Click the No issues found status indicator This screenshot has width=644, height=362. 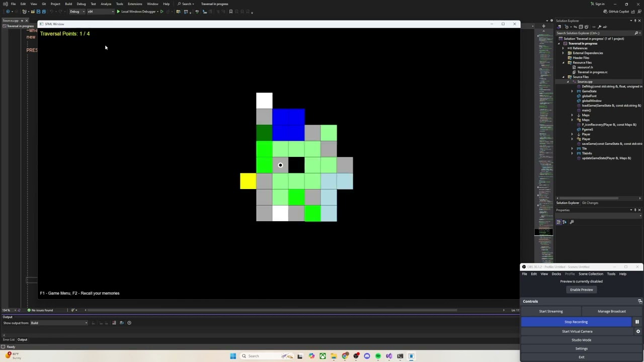pyautogui.click(x=40, y=310)
